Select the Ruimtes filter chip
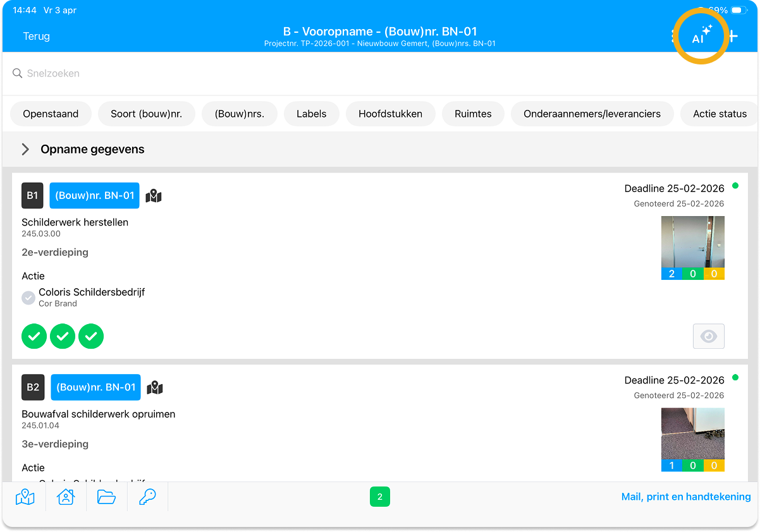Viewport: 760px width, 532px height. click(x=473, y=114)
